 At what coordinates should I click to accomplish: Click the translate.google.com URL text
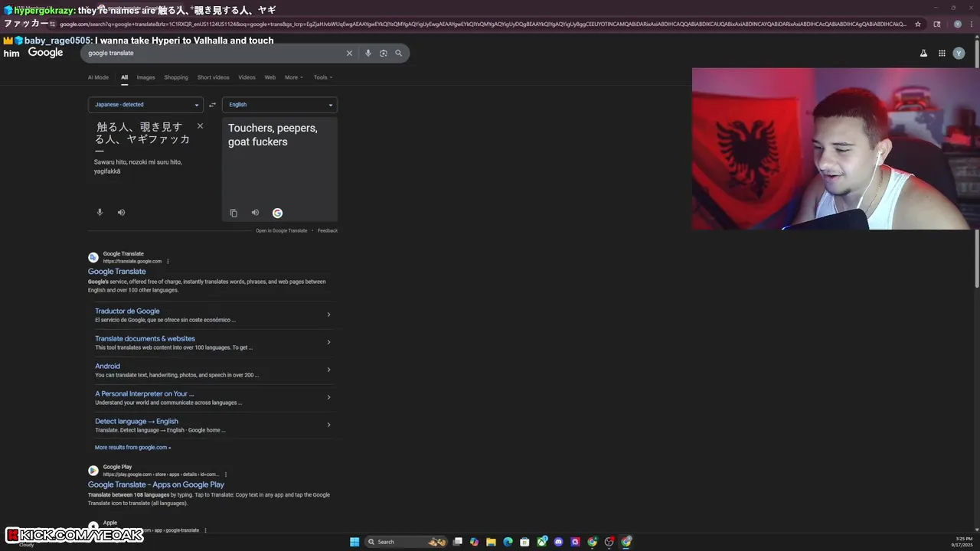(x=132, y=262)
